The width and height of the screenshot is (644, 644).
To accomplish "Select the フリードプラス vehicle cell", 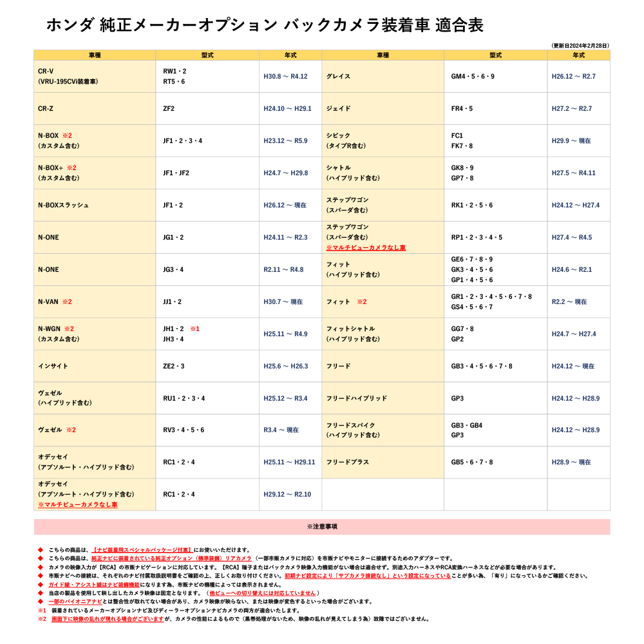I will pyautogui.click(x=383, y=462).
